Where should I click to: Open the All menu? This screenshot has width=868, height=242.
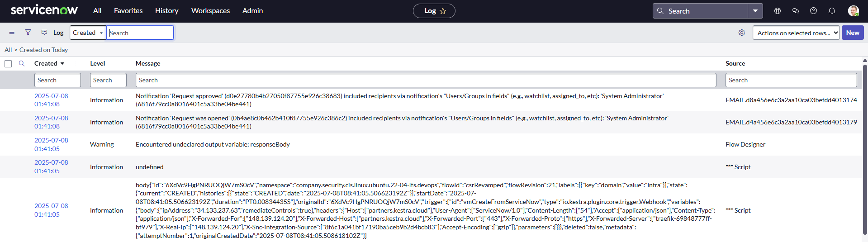pos(97,11)
